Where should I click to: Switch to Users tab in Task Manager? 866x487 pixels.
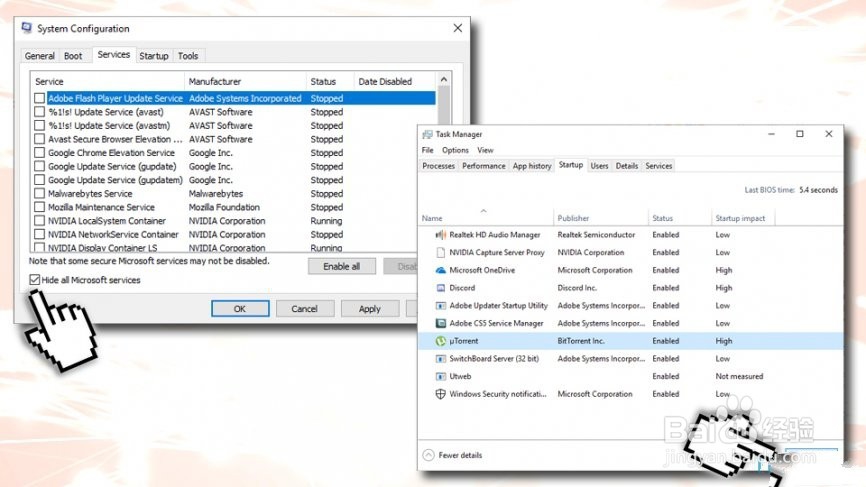click(x=599, y=166)
